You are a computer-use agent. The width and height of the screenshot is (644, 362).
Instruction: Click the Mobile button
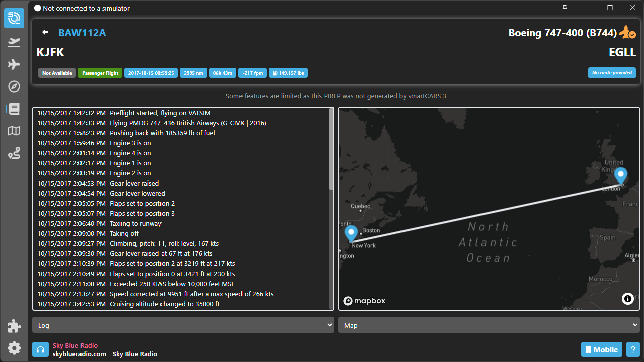pyautogui.click(x=601, y=349)
